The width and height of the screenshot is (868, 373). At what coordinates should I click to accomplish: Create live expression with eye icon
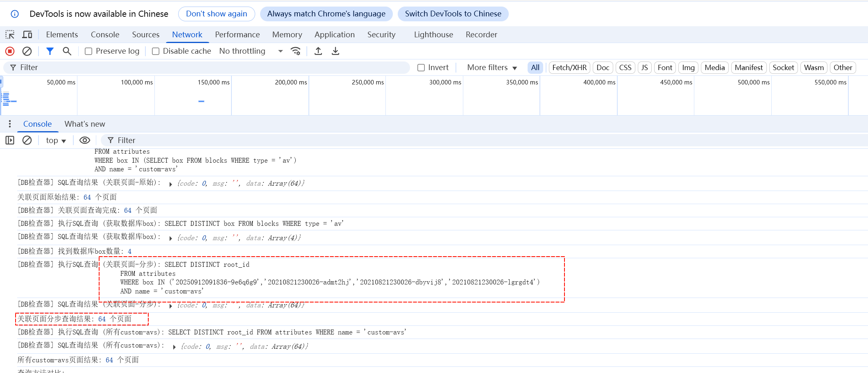(85, 141)
